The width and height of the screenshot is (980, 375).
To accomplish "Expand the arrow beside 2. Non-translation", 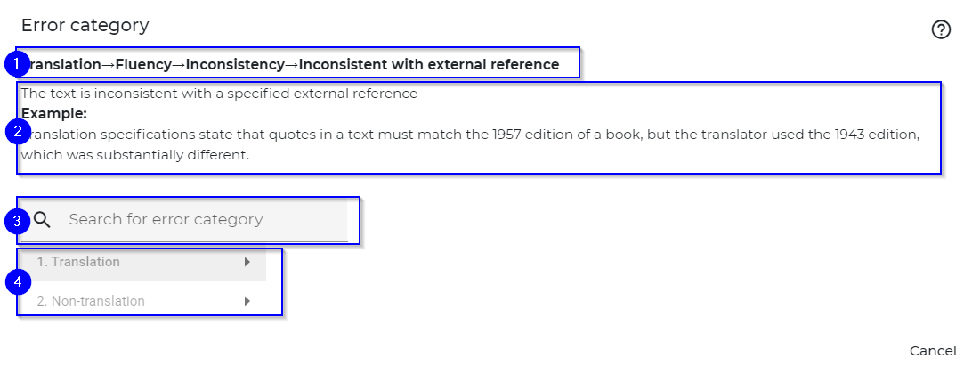I will tap(247, 301).
